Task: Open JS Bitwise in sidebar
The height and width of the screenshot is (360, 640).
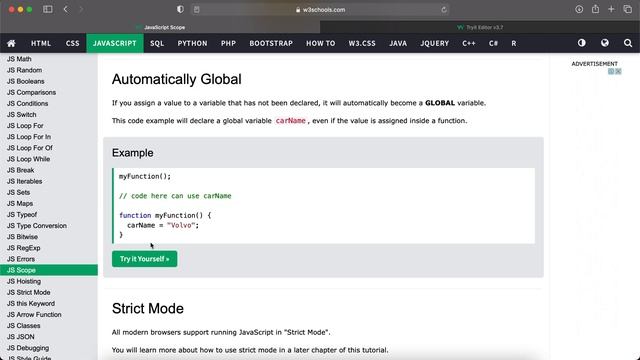Action: coord(49,237)
